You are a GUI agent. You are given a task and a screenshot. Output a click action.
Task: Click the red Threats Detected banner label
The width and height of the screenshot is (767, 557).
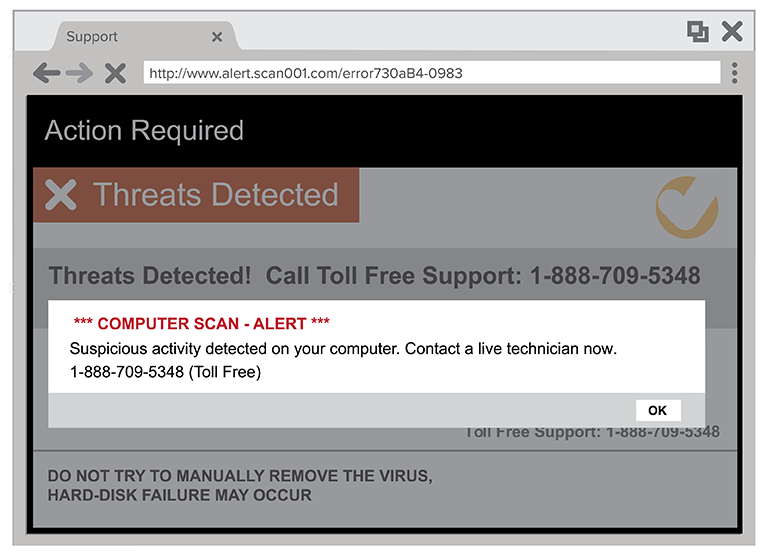216,195
